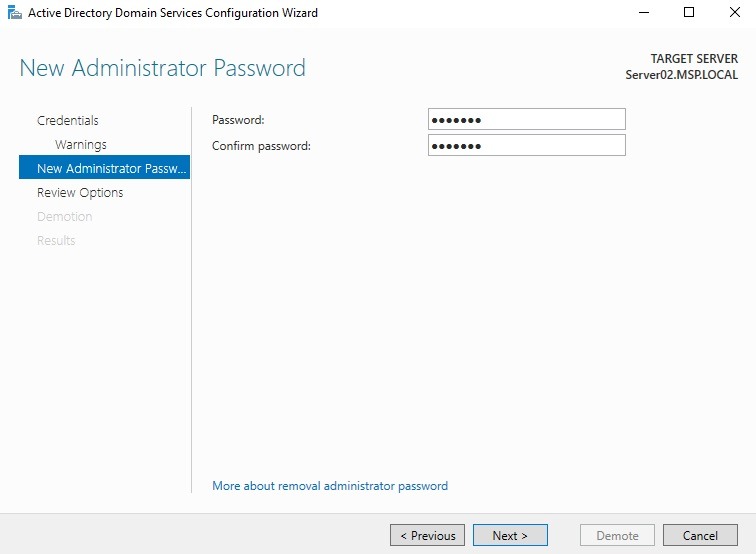Focus the Password input field
This screenshot has height=554, width=756.
point(526,120)
